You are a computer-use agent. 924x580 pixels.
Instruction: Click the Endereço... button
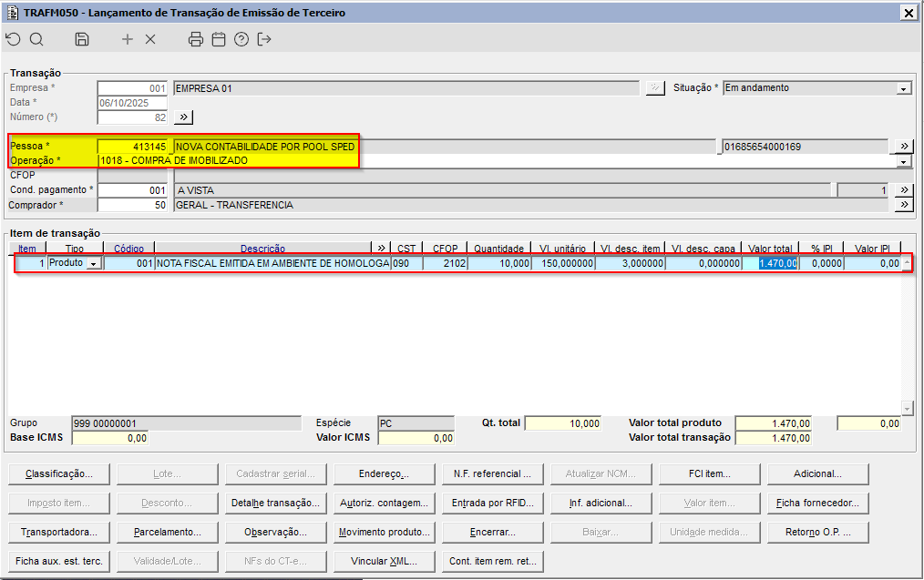click(x=384, y=474)
